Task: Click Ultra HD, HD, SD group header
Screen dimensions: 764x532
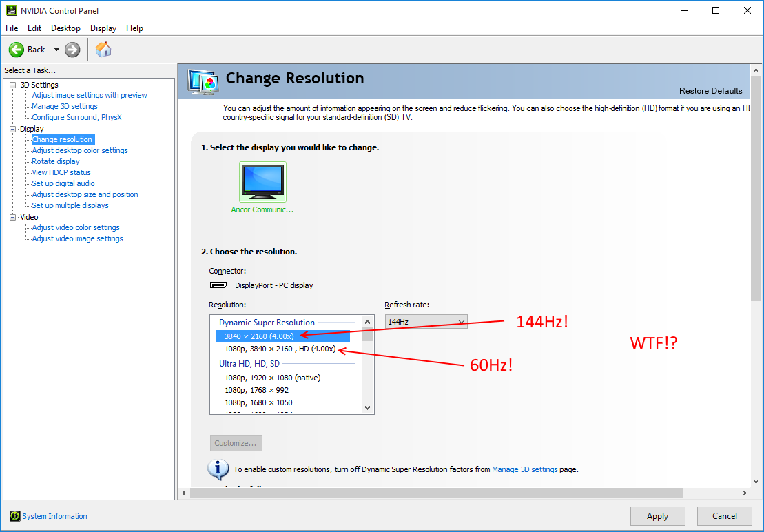Action: click(x=249, y=364)
